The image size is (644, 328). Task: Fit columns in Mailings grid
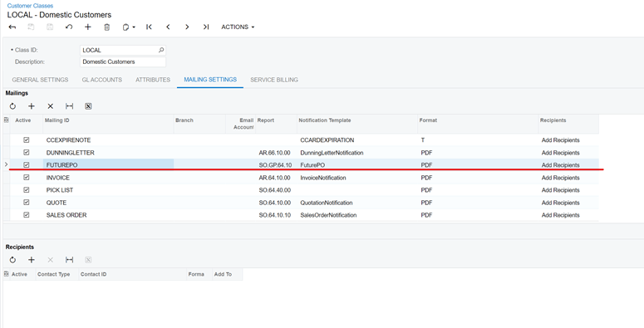tap(70, 106)
